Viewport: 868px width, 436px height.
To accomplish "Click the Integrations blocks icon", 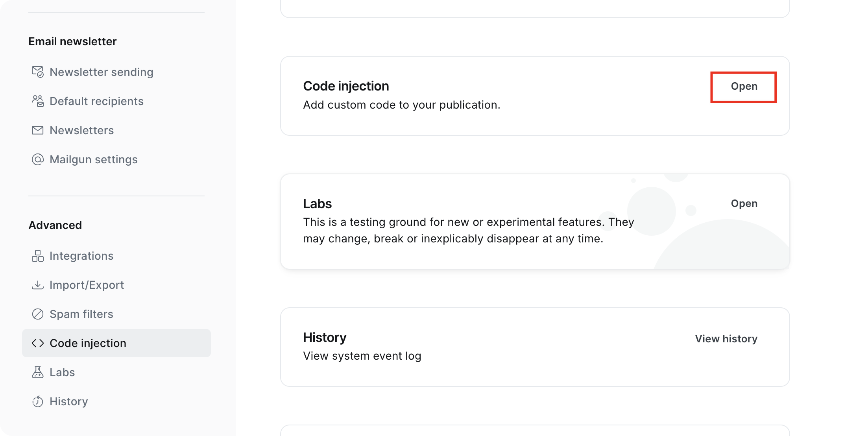I will coord(38,256).
